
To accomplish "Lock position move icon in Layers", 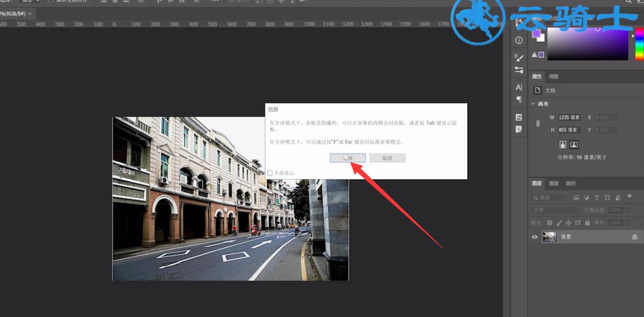I will coord(568,223).
